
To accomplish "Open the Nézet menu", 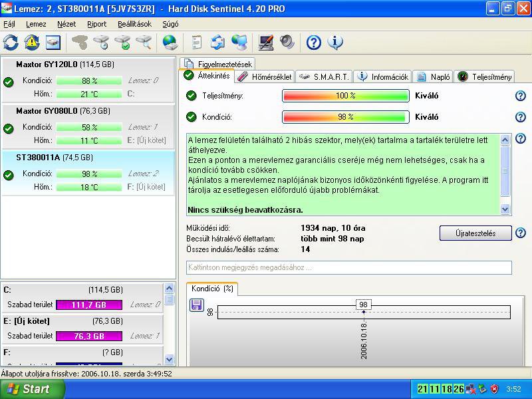I will tap(66, 24).
